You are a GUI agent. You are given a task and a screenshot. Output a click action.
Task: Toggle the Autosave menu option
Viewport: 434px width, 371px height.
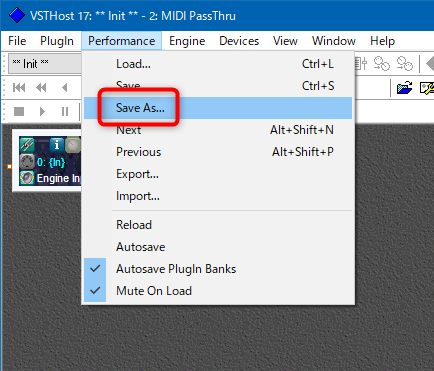pyautogui.click(x=218, y=247)
